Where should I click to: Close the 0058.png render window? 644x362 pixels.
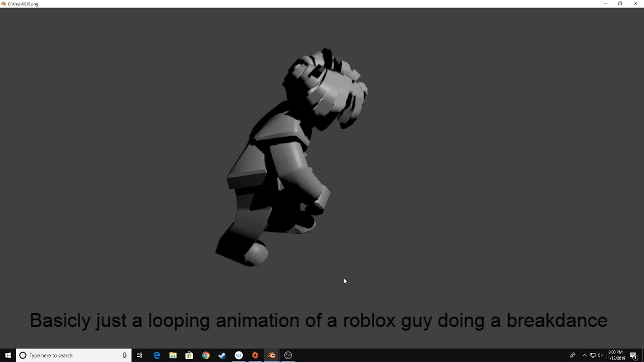(x=635, y=4)
